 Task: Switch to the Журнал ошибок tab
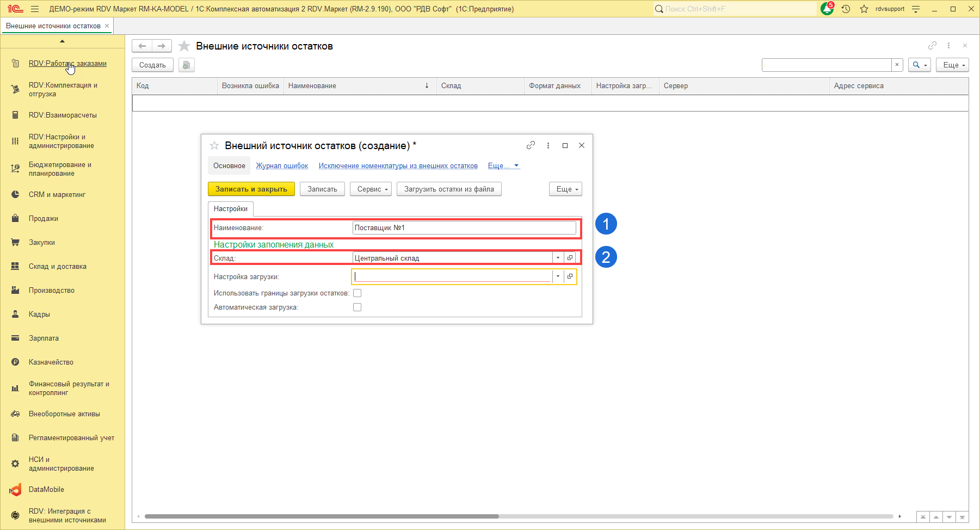282,166
